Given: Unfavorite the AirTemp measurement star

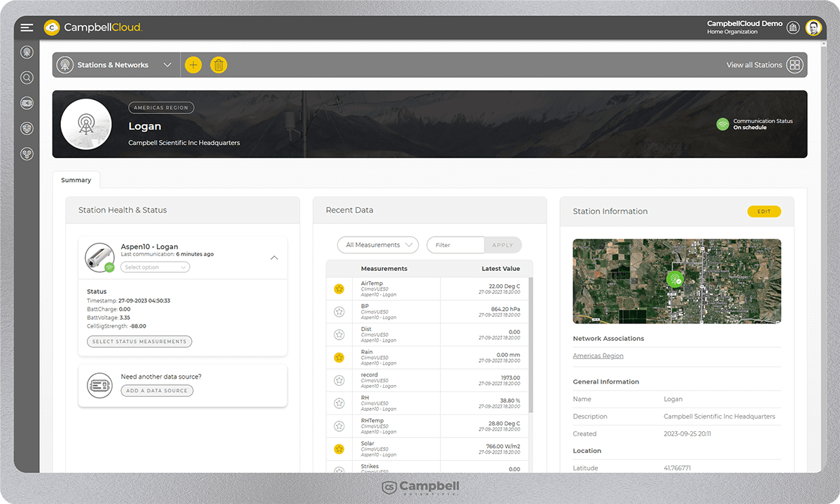Looking at the screenshot, I should pos(339,288).
